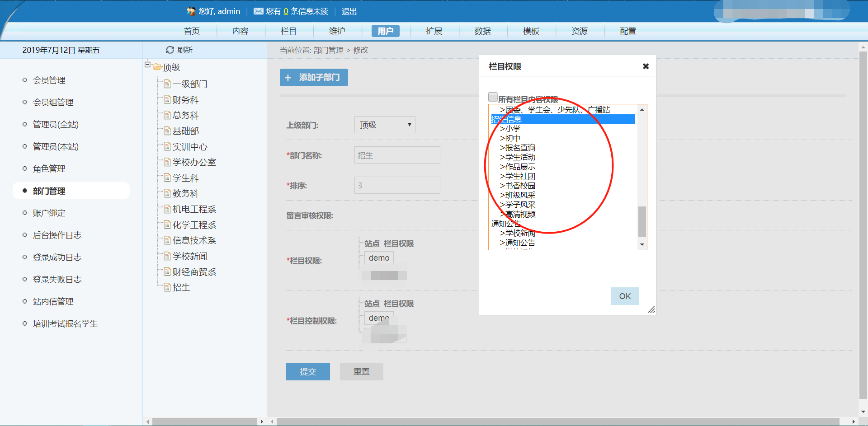868x426 pixels.
Task: Click the document icon next to 总务科
Action: [167, 115]
